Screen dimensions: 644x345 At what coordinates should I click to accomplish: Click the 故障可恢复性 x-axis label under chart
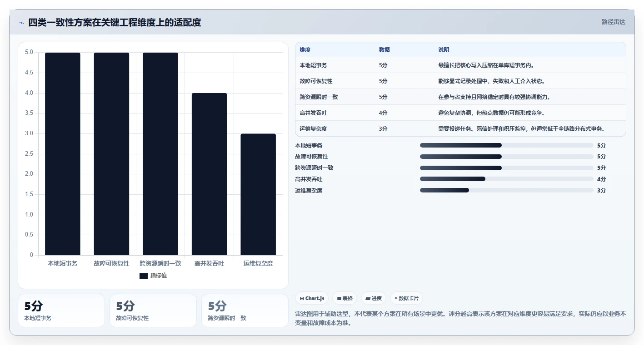pyautogui.click(x=111, y=263)
